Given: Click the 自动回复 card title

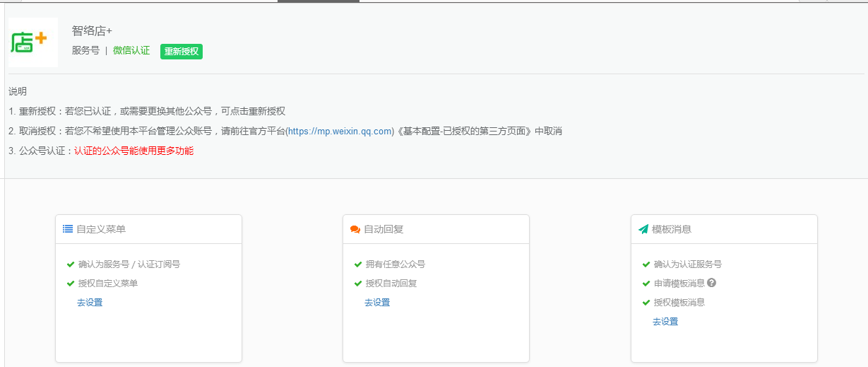Looking at the screenshot, I should 384,229.
